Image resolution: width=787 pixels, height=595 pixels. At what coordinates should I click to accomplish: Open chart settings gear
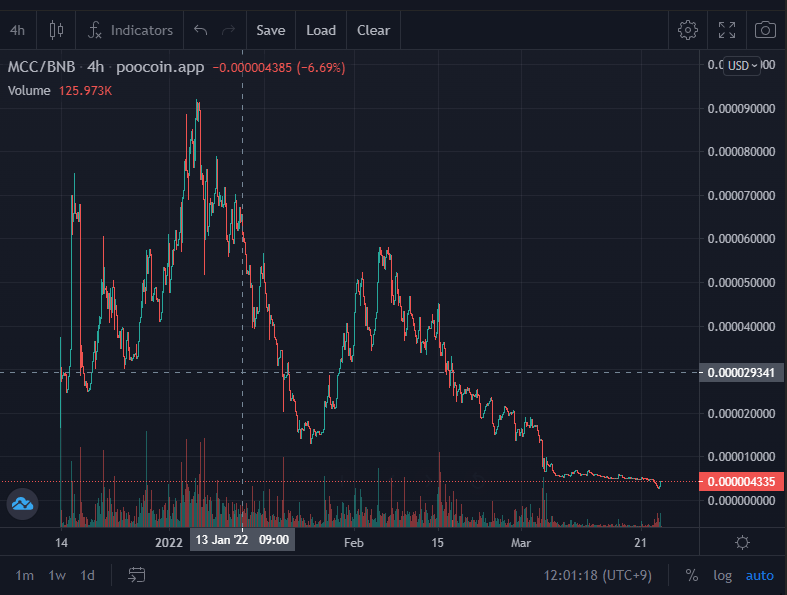[x=688, y=30]
